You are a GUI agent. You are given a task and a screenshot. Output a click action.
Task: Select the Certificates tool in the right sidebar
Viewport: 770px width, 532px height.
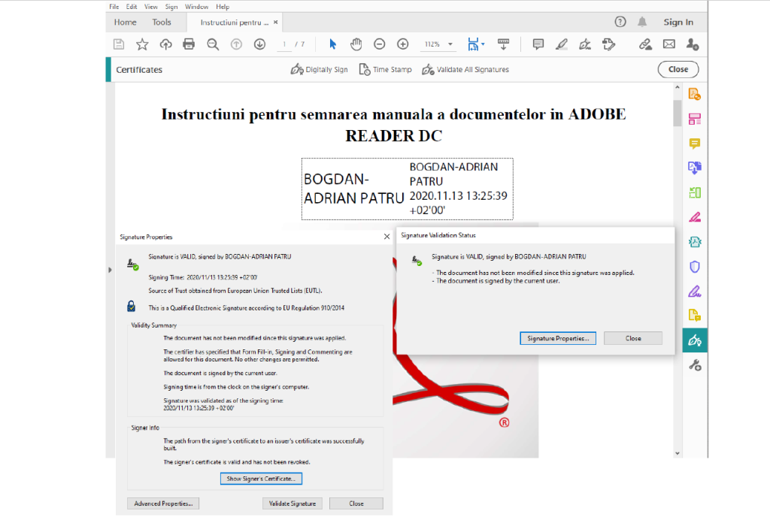(x=694, y=340)
